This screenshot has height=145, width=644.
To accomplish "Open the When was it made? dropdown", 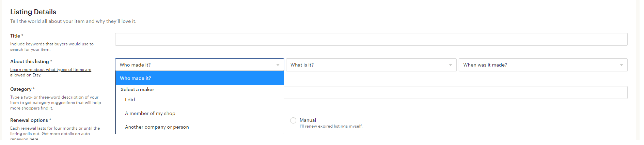I will tap(543, 65).
